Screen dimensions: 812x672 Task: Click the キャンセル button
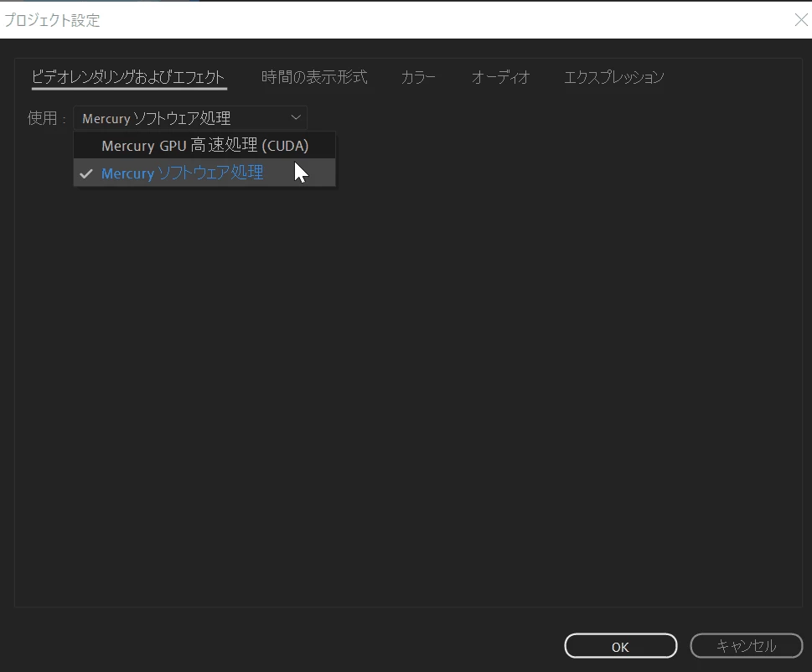[747, 646]
